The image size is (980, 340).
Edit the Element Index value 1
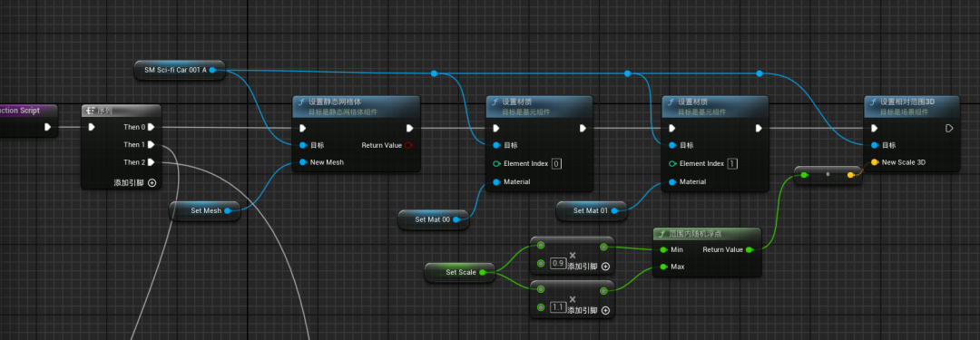732,164
